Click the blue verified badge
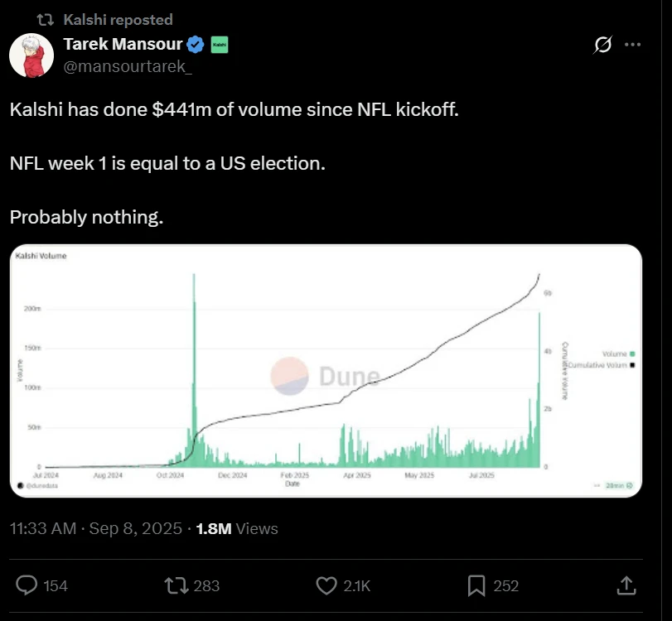The image size is (672, 621). tap(196, 45)
